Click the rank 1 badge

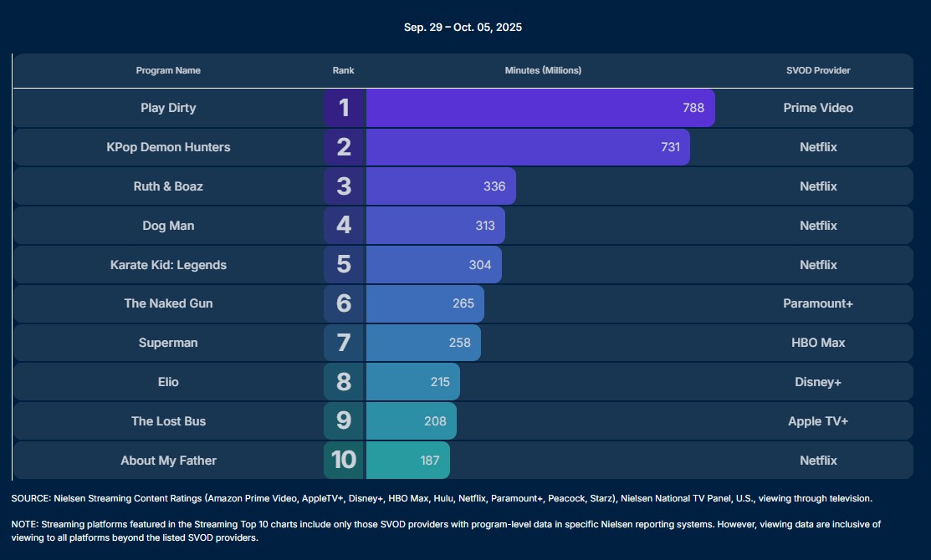(344, 108)
